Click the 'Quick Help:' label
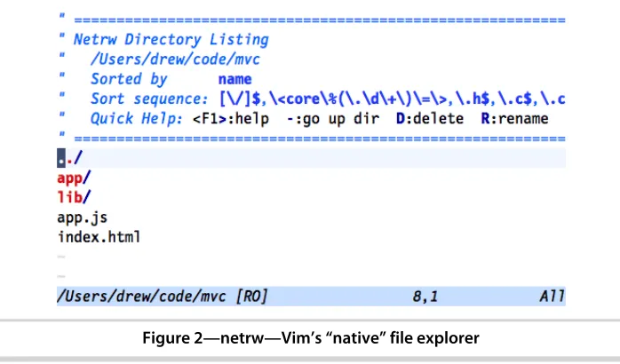This screenshot has width=620, height=364. [x=137, y=119]
